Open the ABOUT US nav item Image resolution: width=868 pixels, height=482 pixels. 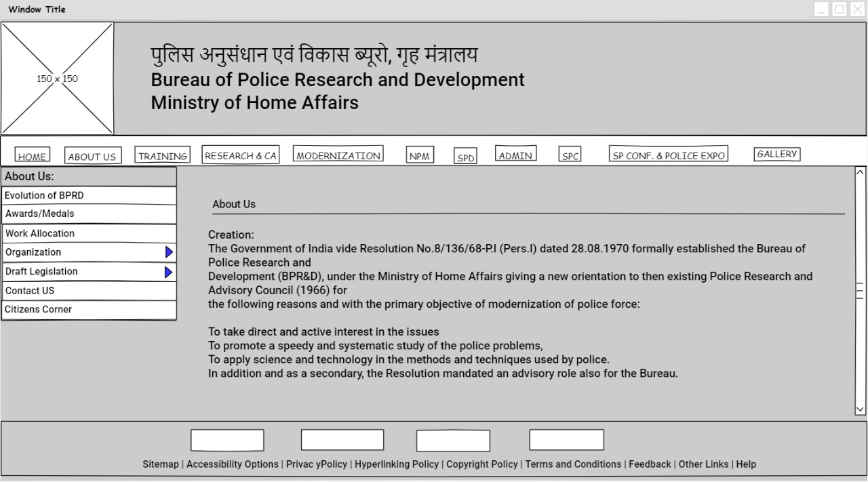[92, 156]
